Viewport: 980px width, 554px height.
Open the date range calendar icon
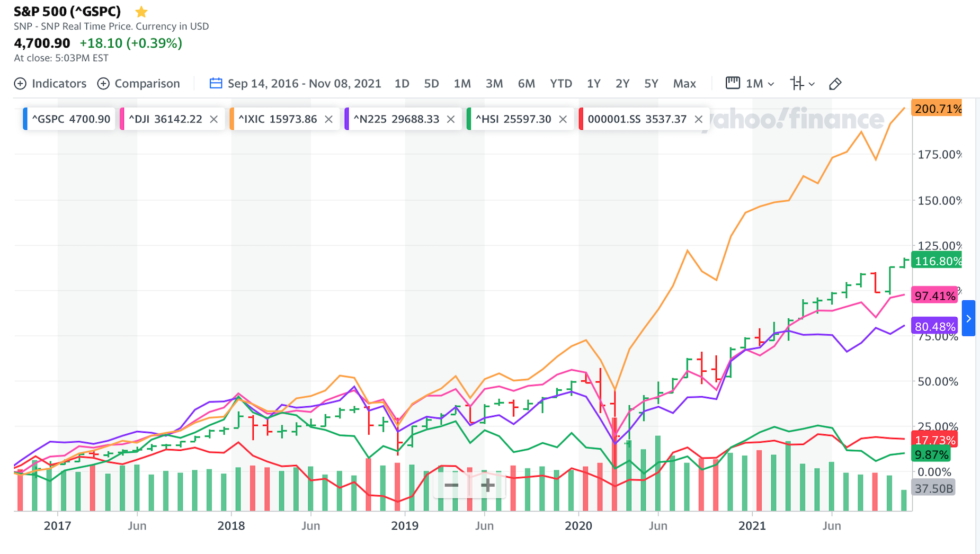(216, 83)
